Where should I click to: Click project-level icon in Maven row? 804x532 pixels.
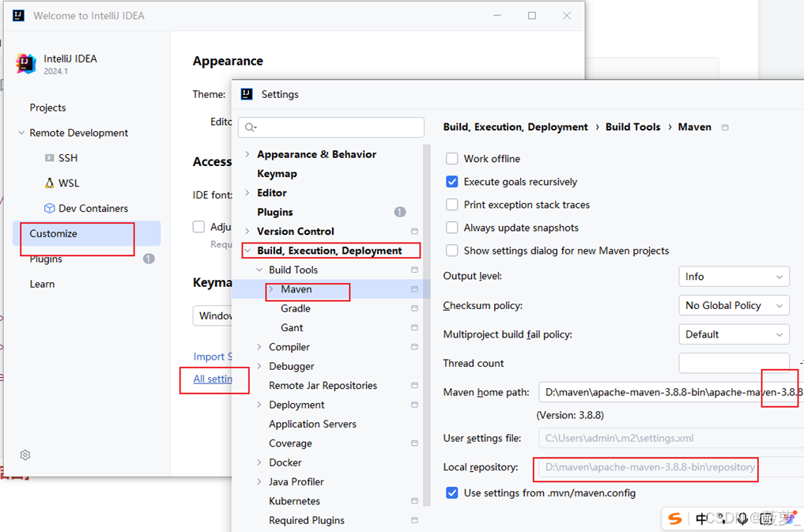coord(414,289)
